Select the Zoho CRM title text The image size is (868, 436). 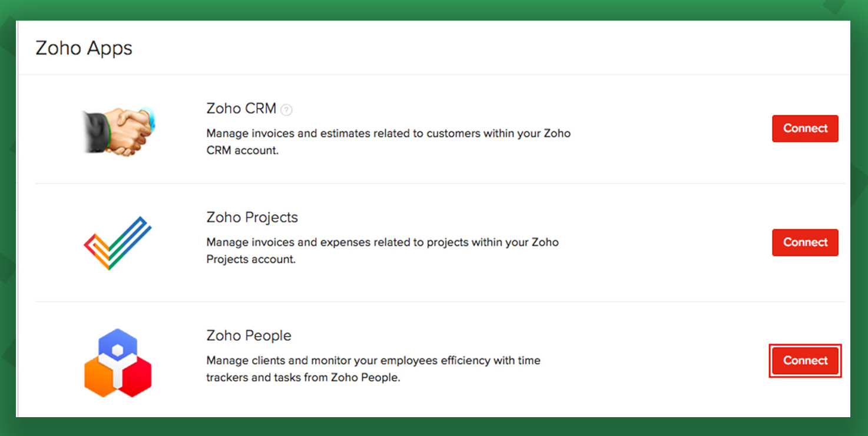click(x=241, y=109)
